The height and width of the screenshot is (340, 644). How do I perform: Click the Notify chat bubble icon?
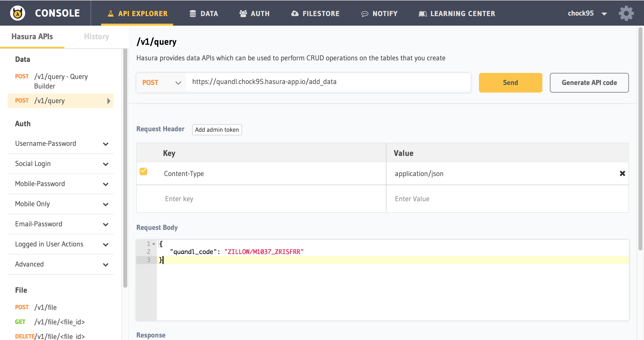(365, 14)
